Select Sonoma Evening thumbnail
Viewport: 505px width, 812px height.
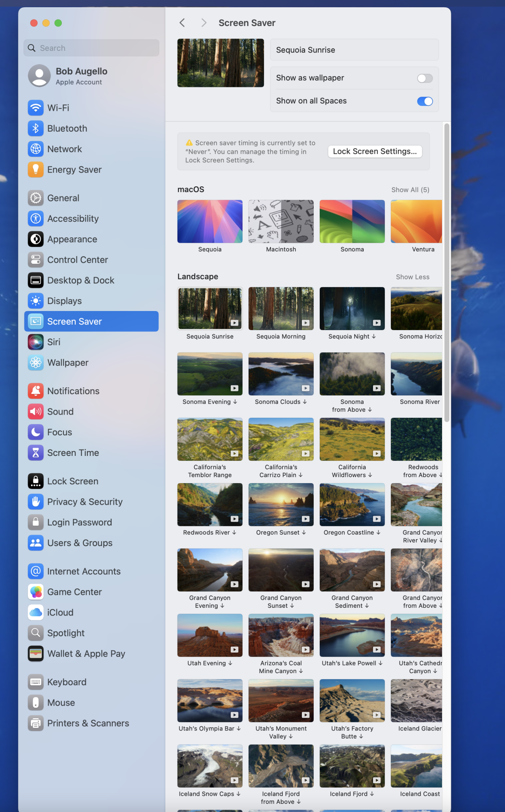[x=210, y=374]
